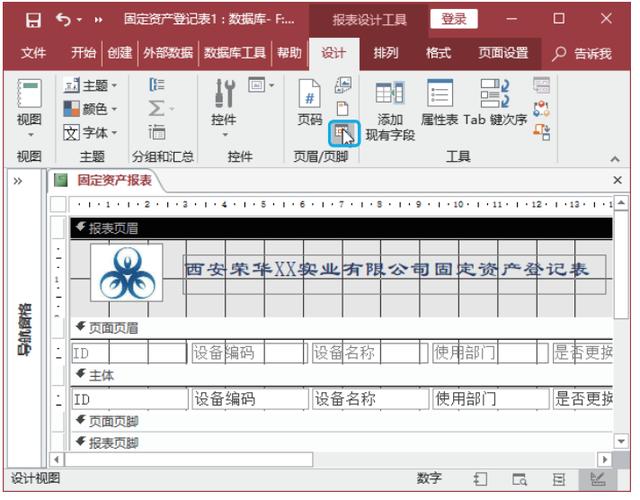Click the Totals sigma icon
Viewport: 640px width, 500px height.
coord(157,109)
